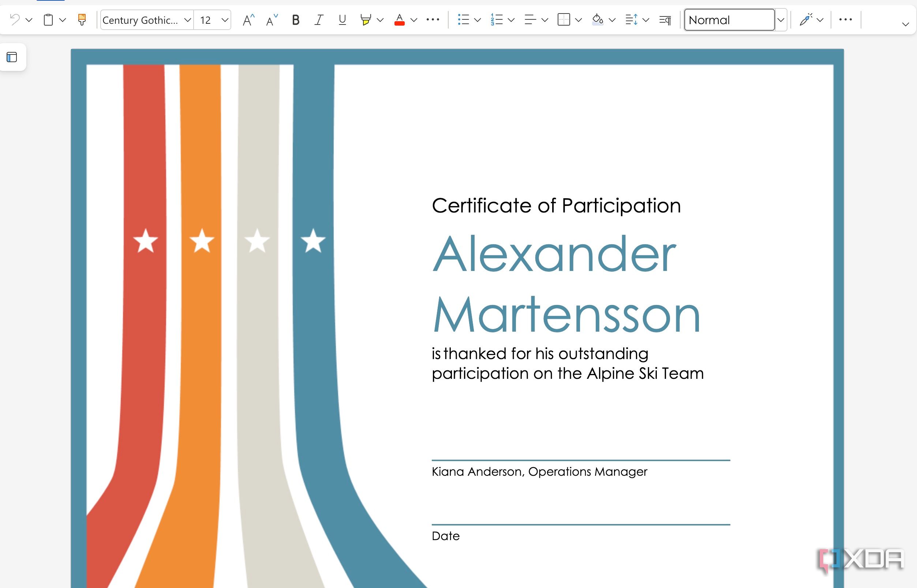
Task: Increase the font size with Grow Font
Action: coord(248,20)
